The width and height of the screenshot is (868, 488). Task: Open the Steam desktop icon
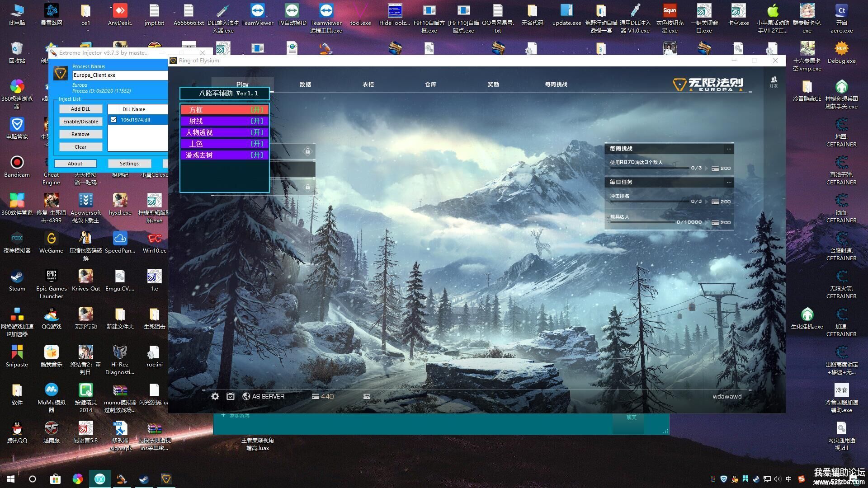point(17,280)
